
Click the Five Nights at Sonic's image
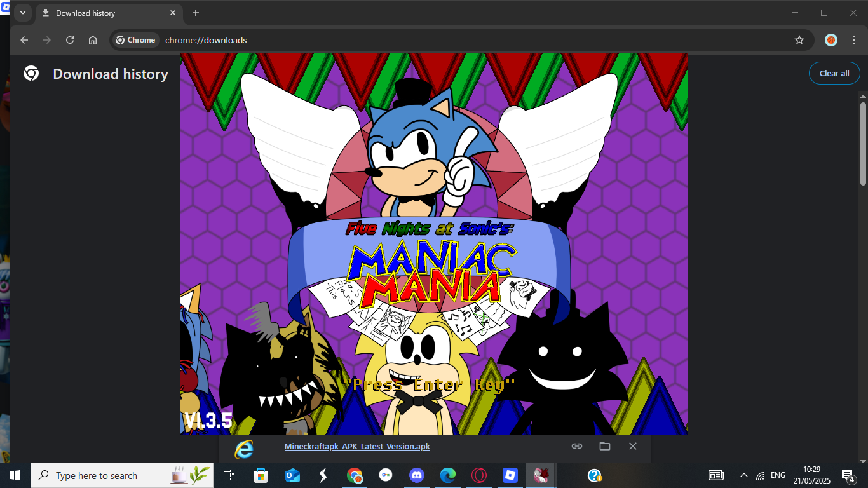pos(434,244)
